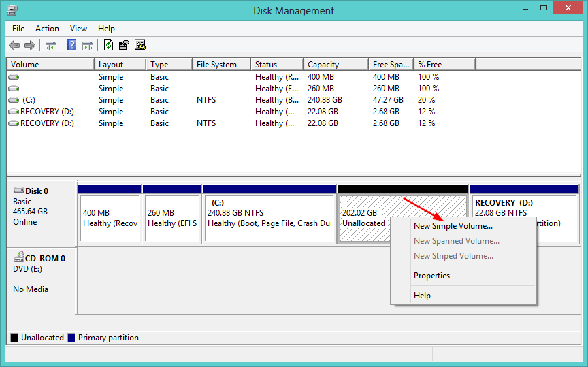This screenshot has width=588, height=367.
Task: Click the Settings toolbar icon with yellow gear
Action: tap(140, 46)
